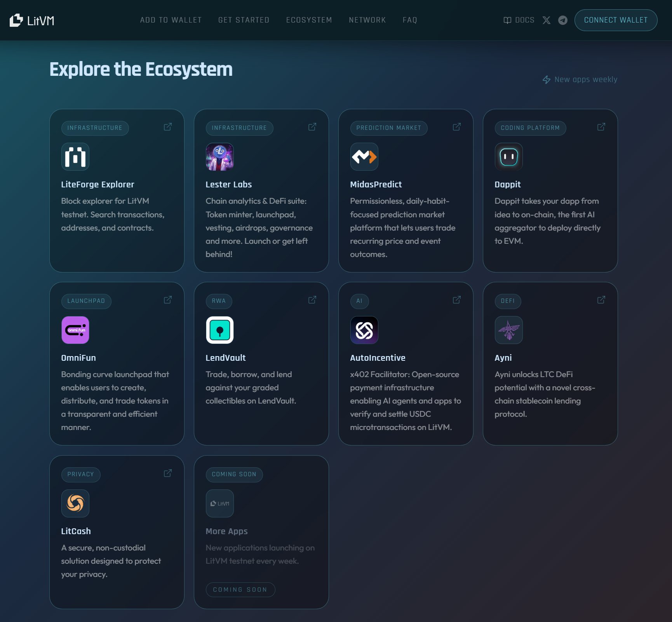This screenshot has height=622, width=672.
Task: Click the description starting 'Chain analytics & DeFi suite'
Action: click(x=259, y=228)
